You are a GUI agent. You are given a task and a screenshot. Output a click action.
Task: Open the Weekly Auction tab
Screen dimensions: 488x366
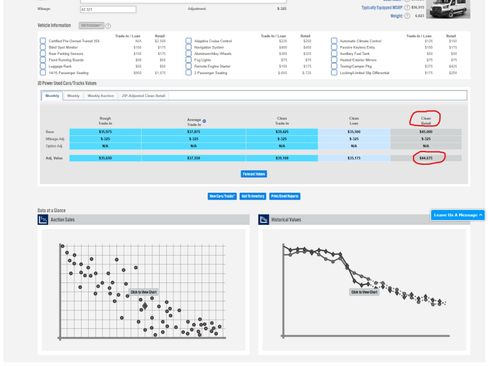[x=101, y=96]
